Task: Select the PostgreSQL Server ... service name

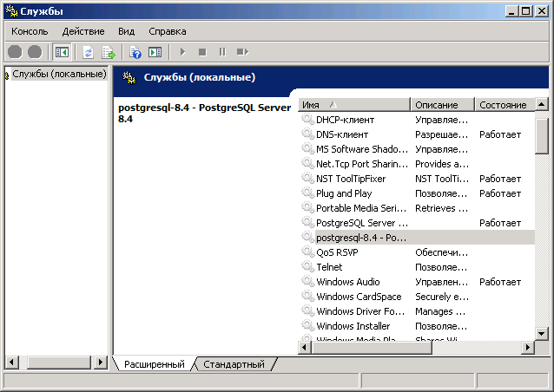Action: point(362,224)
